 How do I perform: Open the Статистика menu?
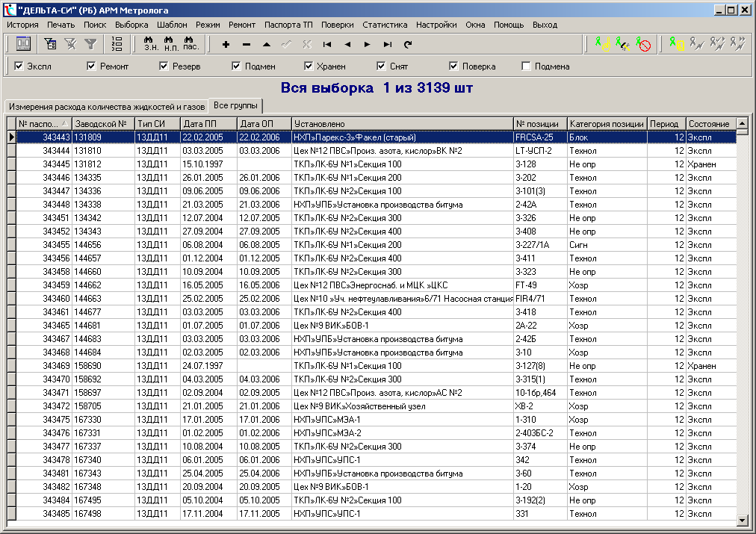(385, 25)
